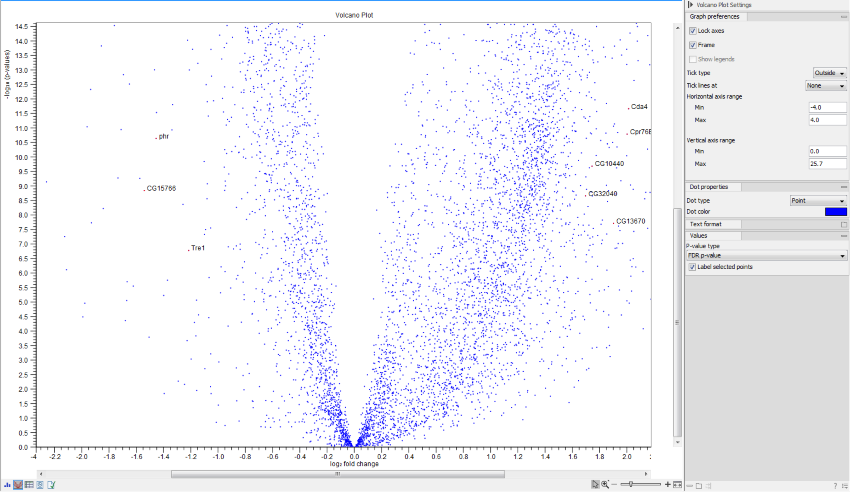Collapse the Volcano Plot Settings side panel
This screenshot has width=850, height=492.
coord(692,6)
